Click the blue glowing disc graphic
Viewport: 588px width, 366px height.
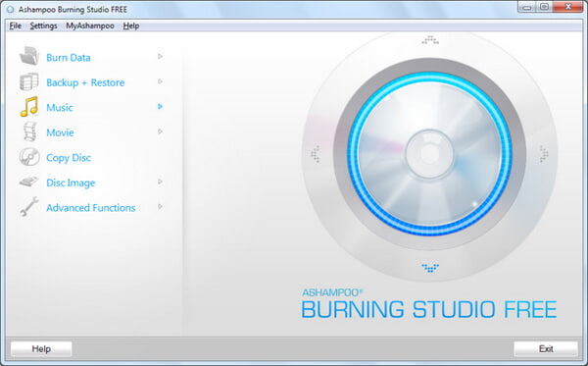[x=430, y=154]
